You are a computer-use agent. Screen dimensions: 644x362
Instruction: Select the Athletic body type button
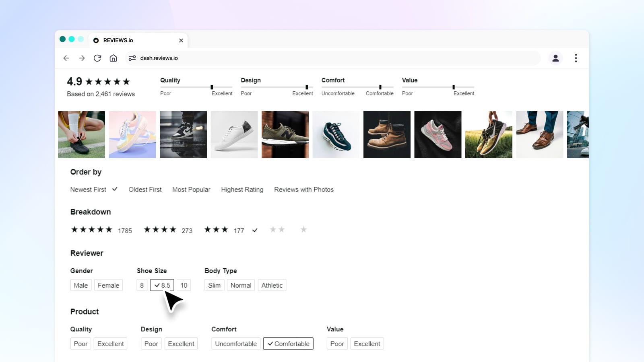(x=272, y=285)
